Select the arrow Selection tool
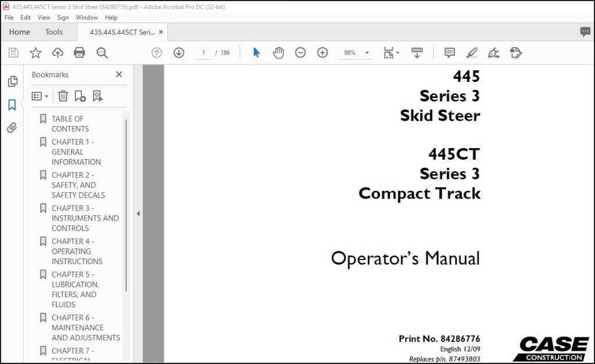The width and height of the screenshot is (595, 364). (x=256, y=53)
